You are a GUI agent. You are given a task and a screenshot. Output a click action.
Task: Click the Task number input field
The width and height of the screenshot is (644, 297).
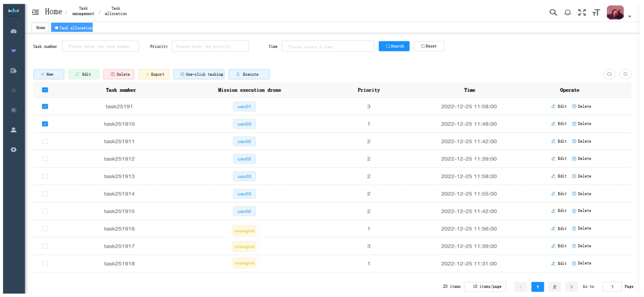point(100,47)
